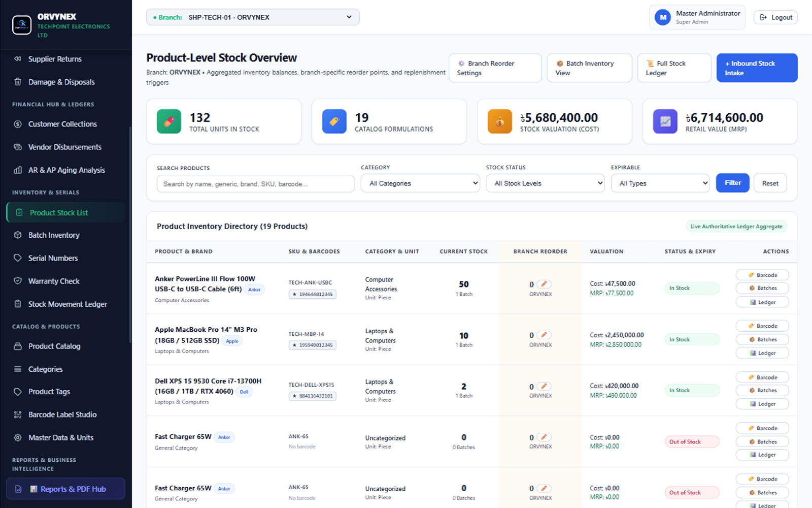Click the Warranty Check shield icon
Image resolution: width=812 pixels, height=508 pixels.
tap(18, 281)
